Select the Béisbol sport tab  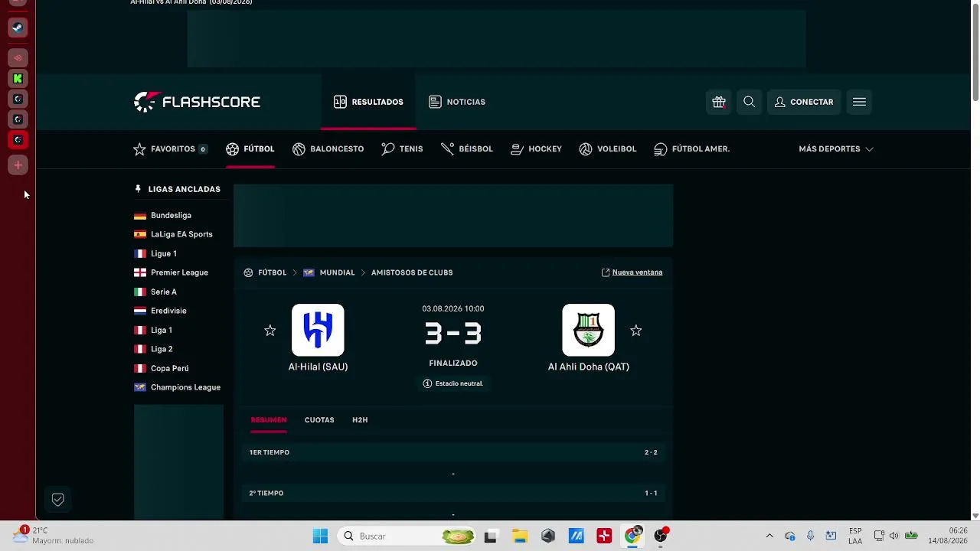tap(467, 148)
